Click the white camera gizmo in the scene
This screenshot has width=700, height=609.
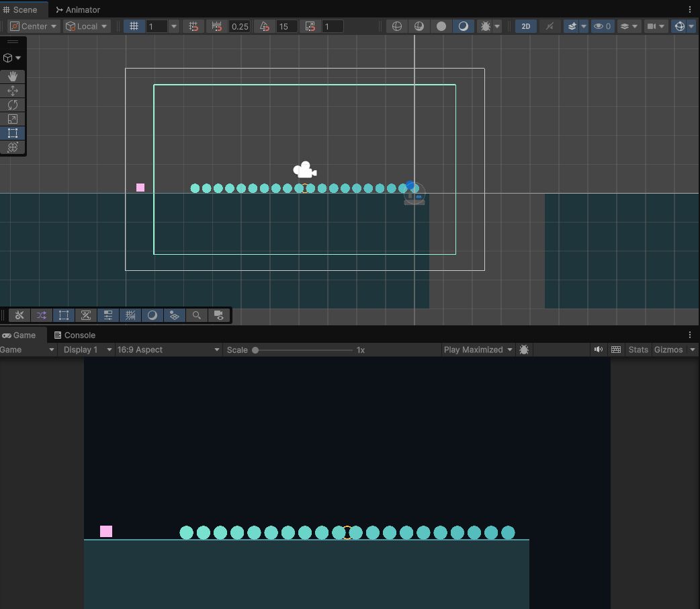point(305,170)
